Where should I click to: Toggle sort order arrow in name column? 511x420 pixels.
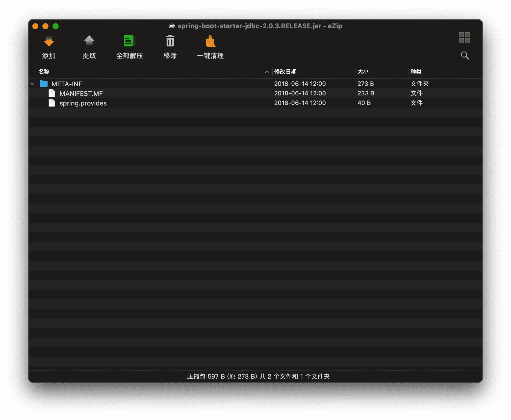coord(267,72)
